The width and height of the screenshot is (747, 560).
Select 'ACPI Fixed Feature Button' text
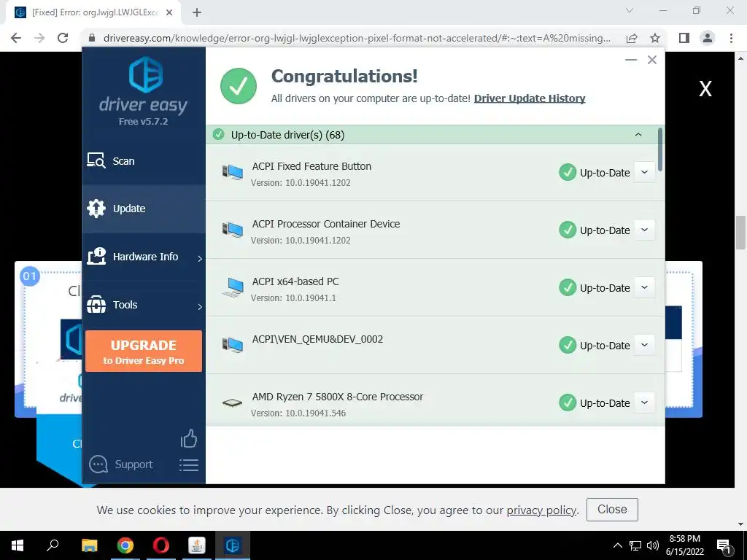click(x=311, y=166)
